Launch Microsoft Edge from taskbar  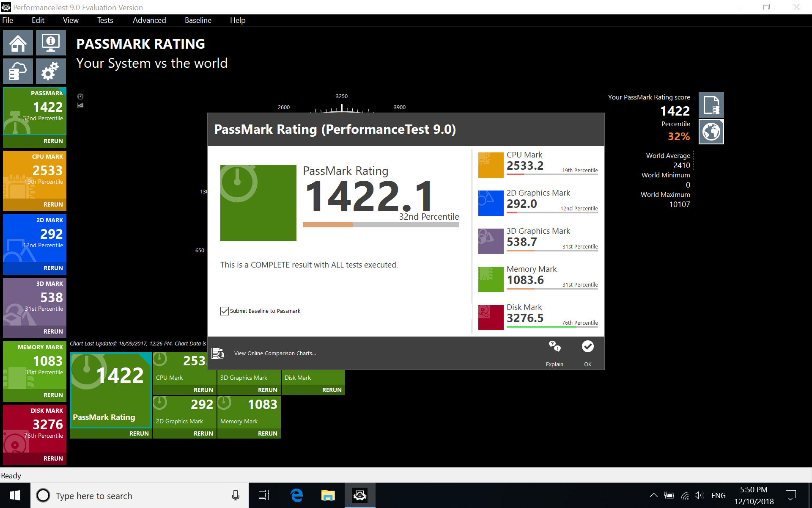297,495
